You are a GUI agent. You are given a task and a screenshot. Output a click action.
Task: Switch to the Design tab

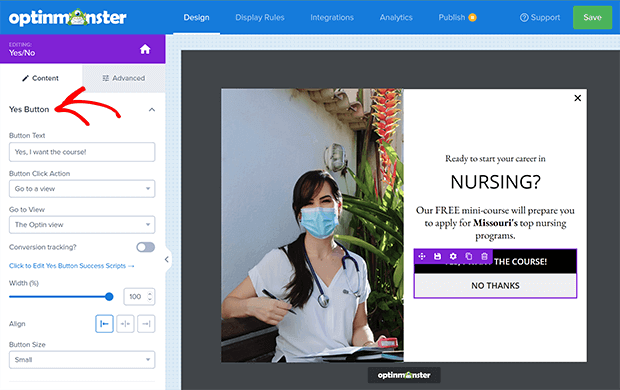tap(197, 17)
